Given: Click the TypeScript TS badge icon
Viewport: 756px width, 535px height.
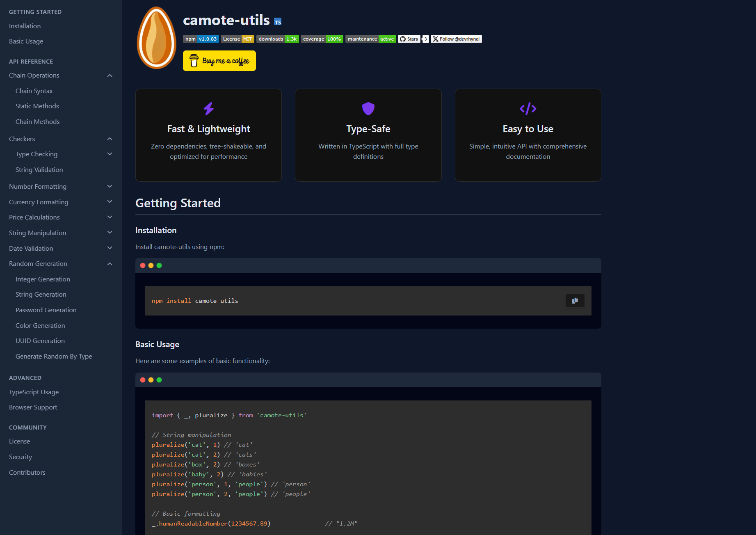Looking at the screenshot, I should [278, 22].
